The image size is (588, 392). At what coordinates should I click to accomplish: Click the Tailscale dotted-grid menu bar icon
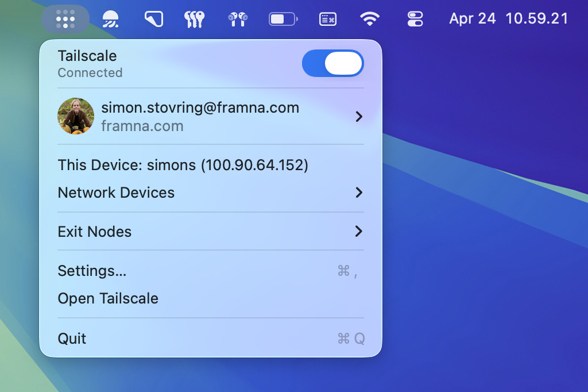pyautogui.click(x=65, y=18)
